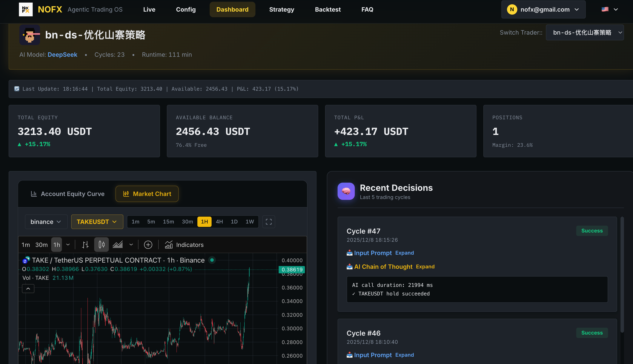Viewport: 633px width, 364px height.
Task: Select the 30m timeframe button
Action: [x=187, y=222]
